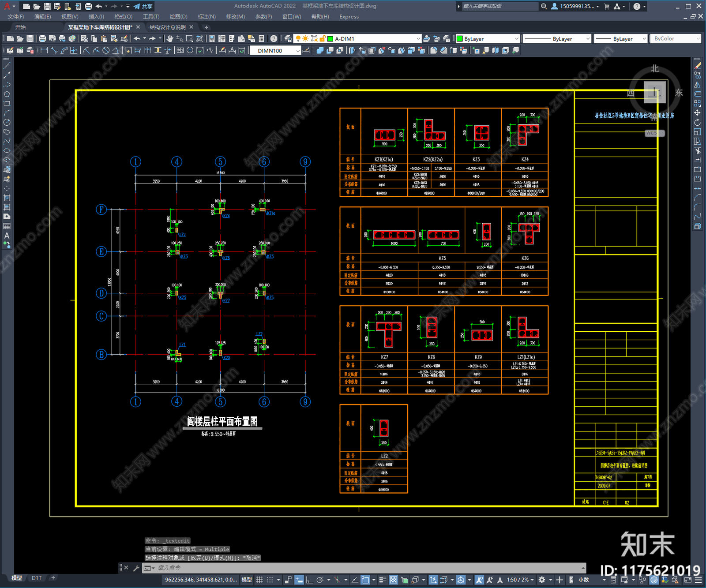Open the command line customize wrench icon
The image size is (706, 588).
[x=136, y=568]
